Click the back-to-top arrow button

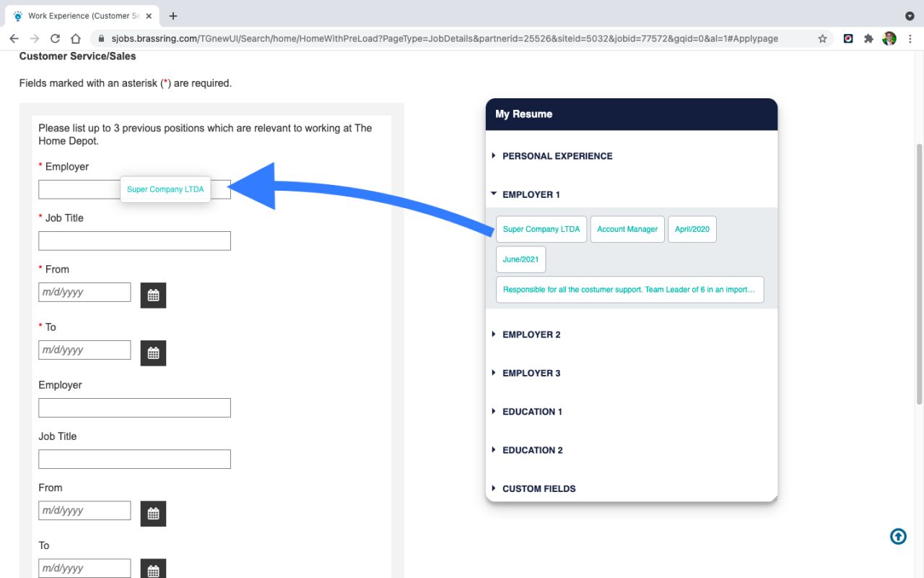(x=898, y=536)
